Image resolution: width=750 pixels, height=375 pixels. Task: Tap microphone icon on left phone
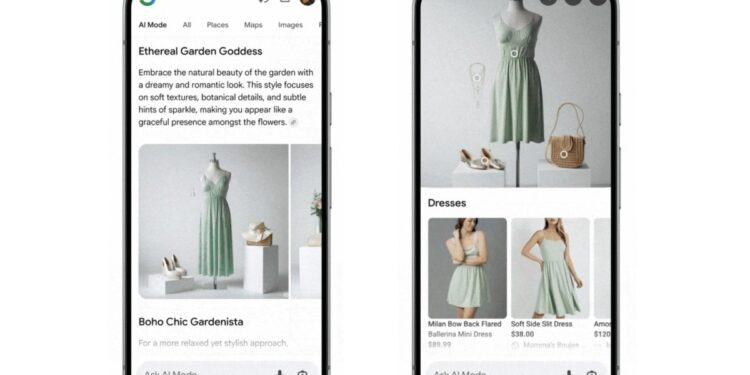coord(280,372)
